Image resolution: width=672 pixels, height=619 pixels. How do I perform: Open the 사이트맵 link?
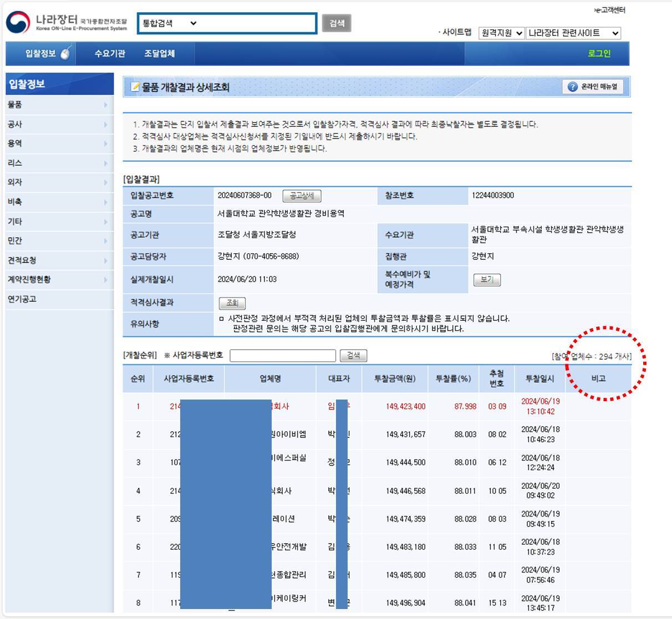pos(456,32)
